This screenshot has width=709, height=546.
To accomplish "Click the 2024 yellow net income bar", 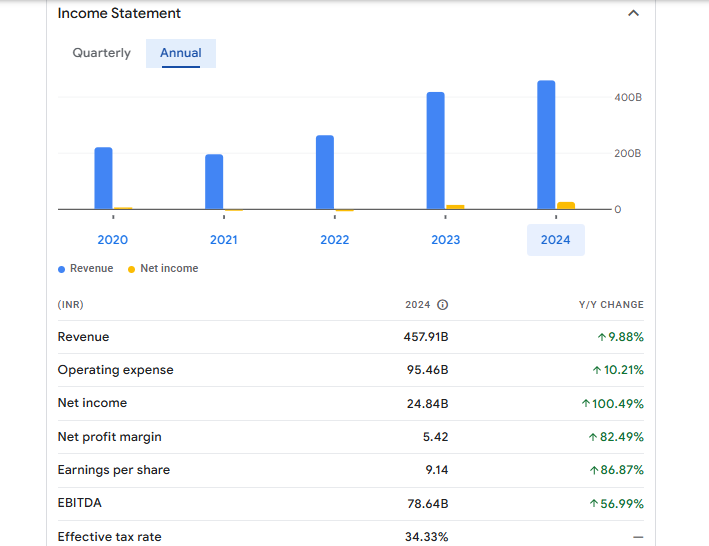I will 566,205.
